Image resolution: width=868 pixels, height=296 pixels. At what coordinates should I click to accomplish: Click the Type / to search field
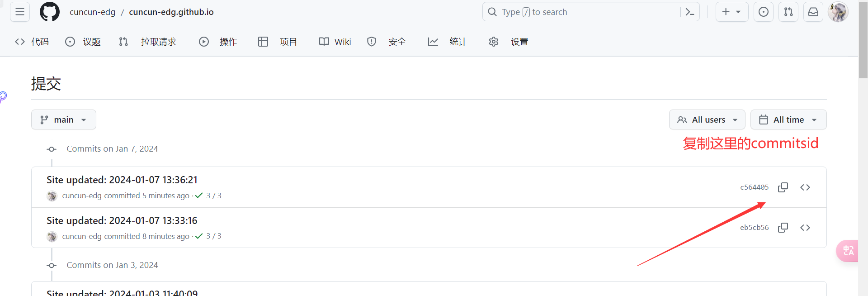pyautogui.click(x=583, y=12)
